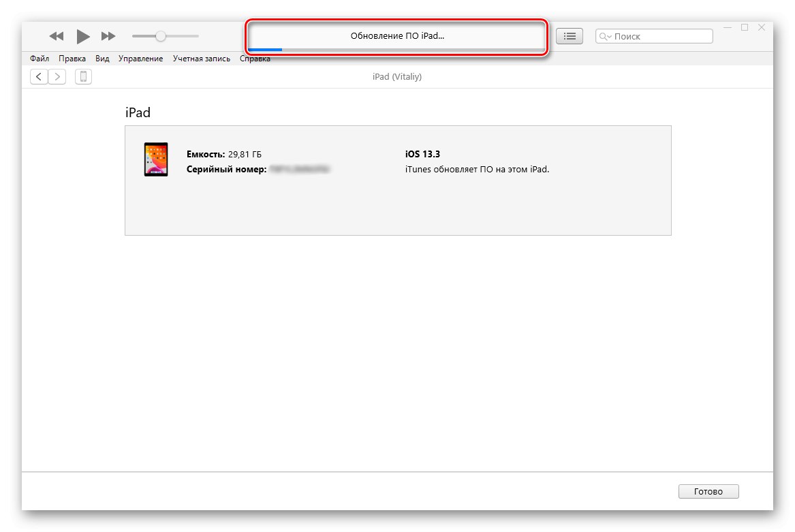Image resolution: width=795 pixels, height=532 pixels.
Task: Open the Файл menu
Action: (x=40, y=59)
